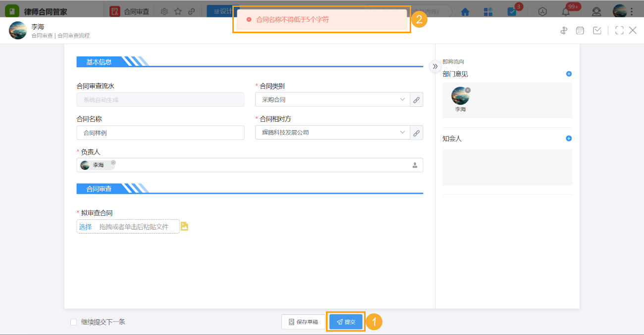Viewport: 644px width, 335px height.
Task: Click the 保存草稿 save draft button
Action: tap(303, 322)
